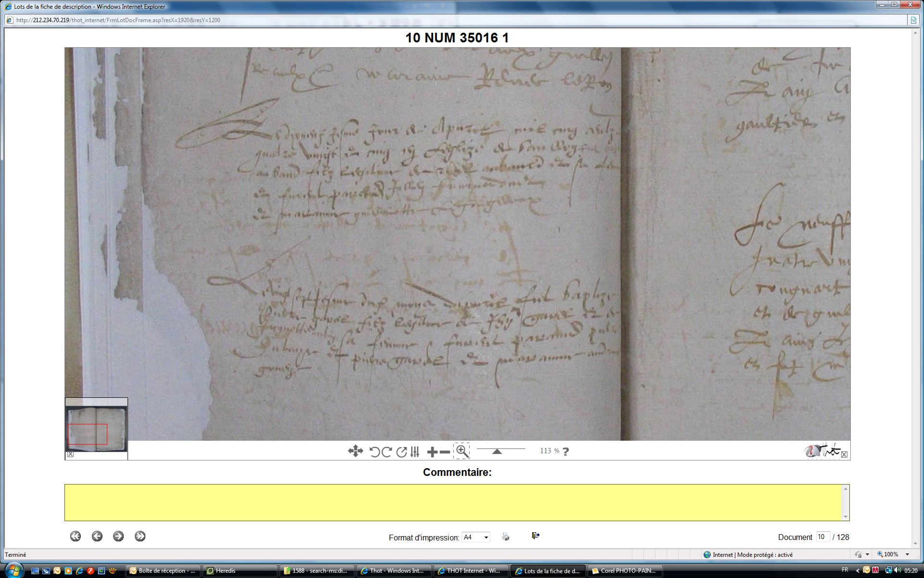Open viewer help question mark
Image resolution: width=924 pixels, height=578 pixels.
tap(566, 452)
